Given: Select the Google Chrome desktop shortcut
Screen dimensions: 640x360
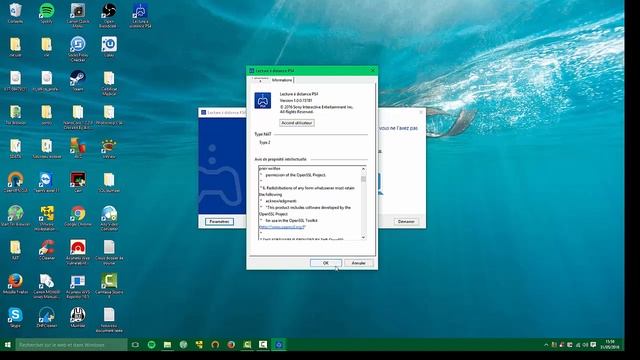Looking at the screenshot, I should point(78,216).
